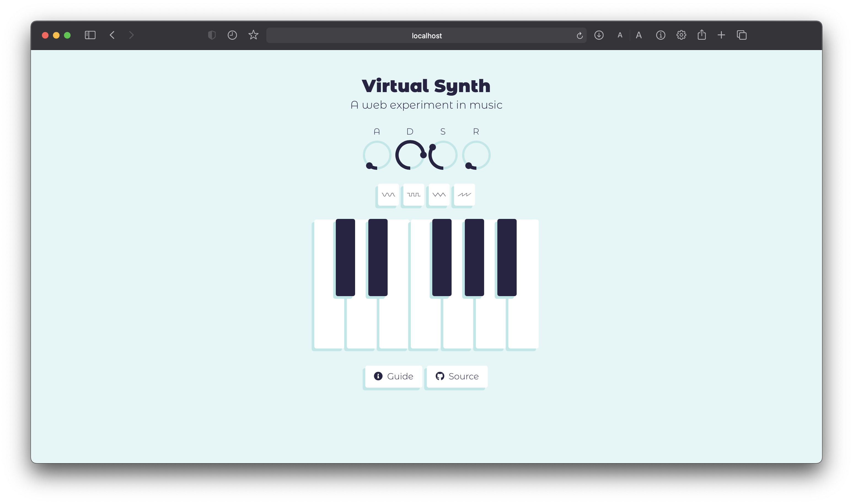Click the Release (R) knob
The width and height of the screenshot is (853, 504).
(476, 155)
